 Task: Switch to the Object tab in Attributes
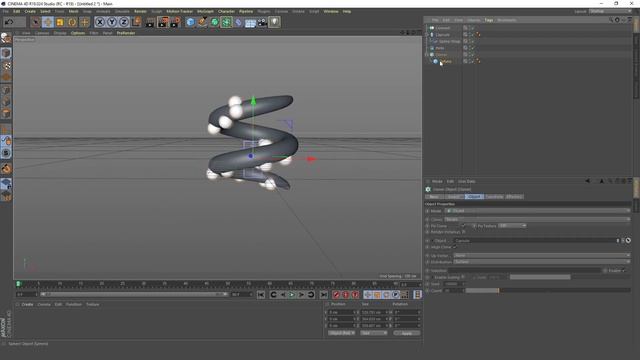point(474,197)
